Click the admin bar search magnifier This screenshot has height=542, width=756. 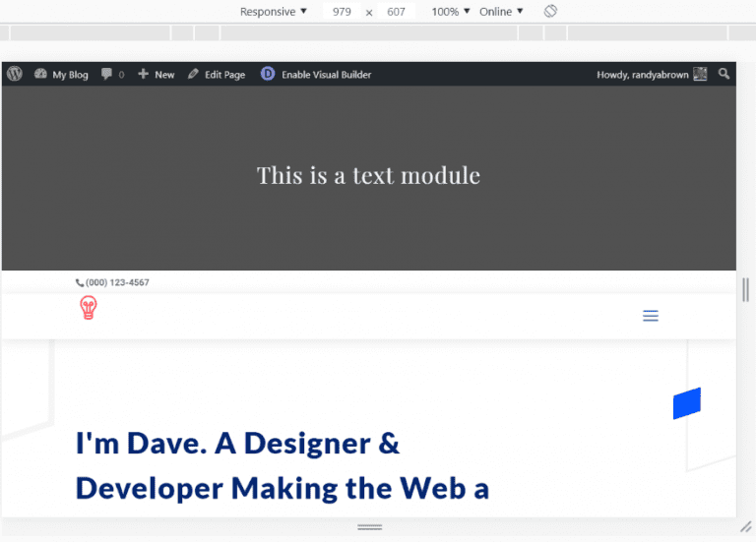click(724, 74)
